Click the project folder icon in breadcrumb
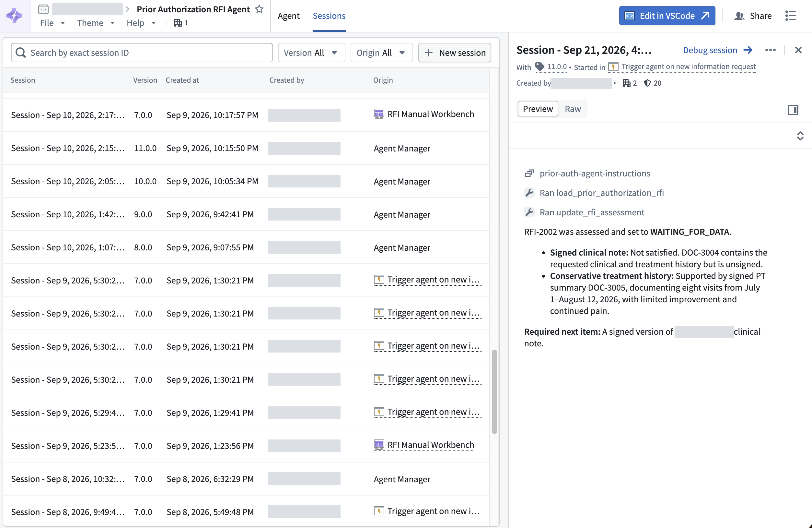812x528 pixels. 43,9
